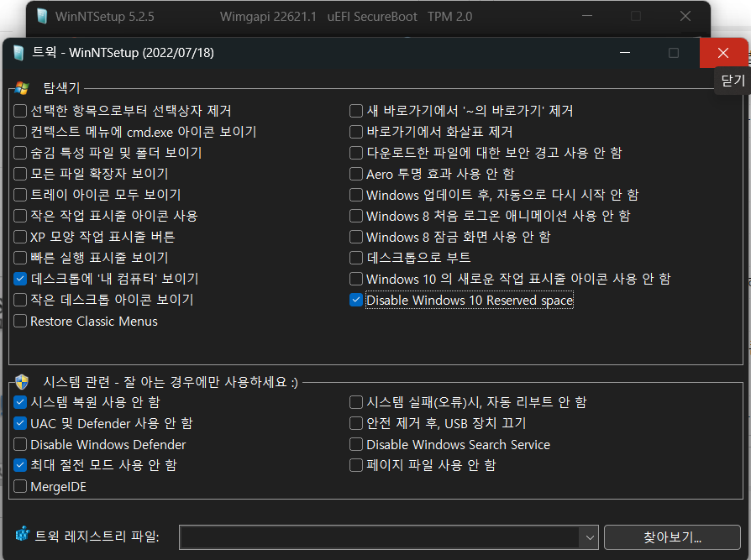Check '선택한 항목으로부터 선택상자 제거' option
751x560 pixels.
(20, 111)
